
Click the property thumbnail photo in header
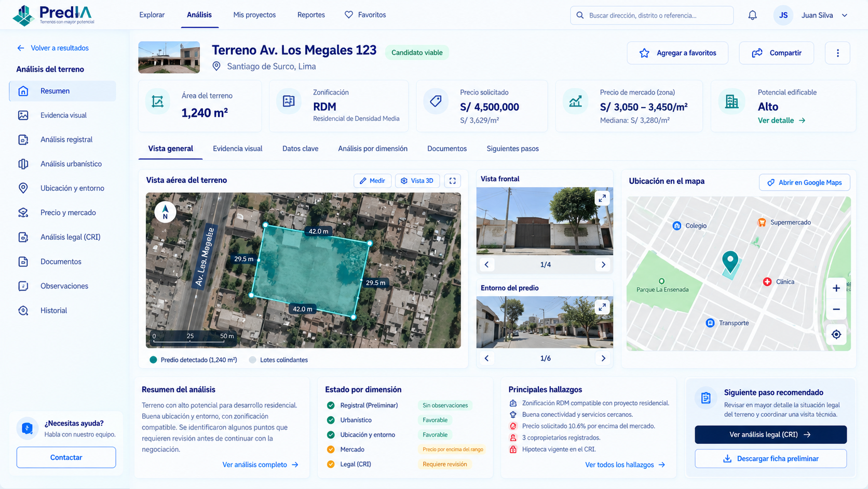click(x=169, y=57)
